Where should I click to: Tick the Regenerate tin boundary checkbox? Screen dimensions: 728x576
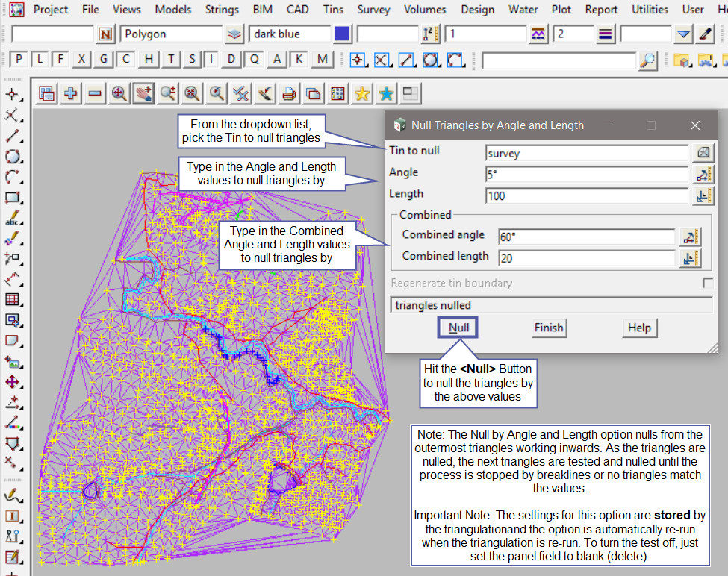click(x=707, y=284)
